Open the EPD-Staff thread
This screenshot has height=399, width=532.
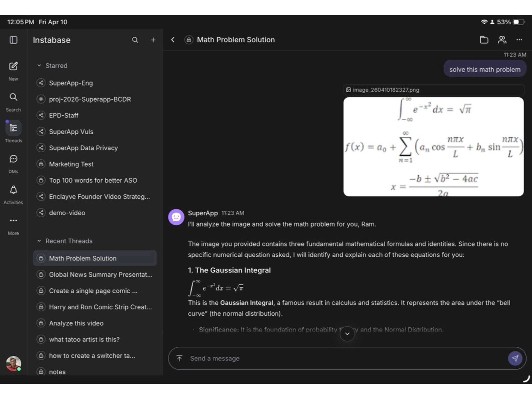tap(95, 115)
